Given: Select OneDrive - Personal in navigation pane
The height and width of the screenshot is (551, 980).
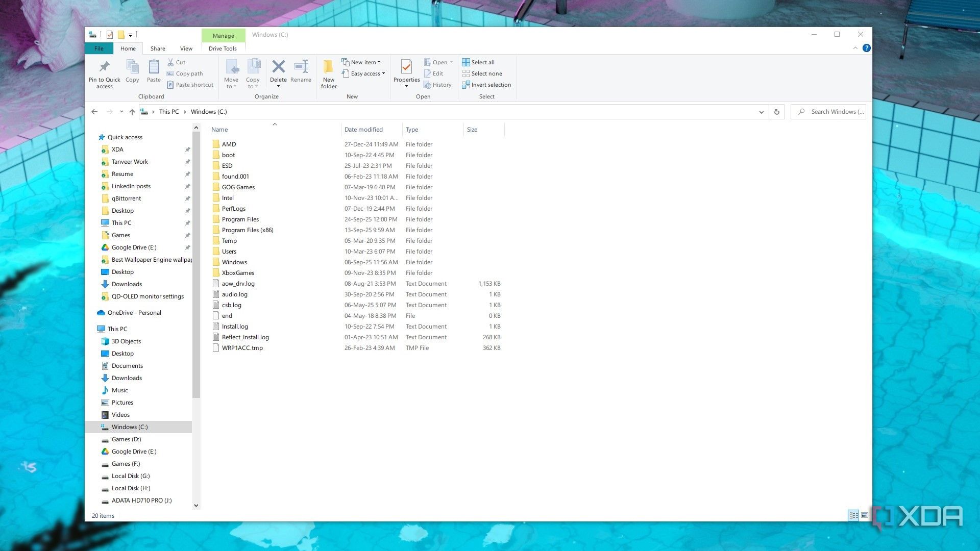Looking at the screenshot, I should tap(134, 313).
